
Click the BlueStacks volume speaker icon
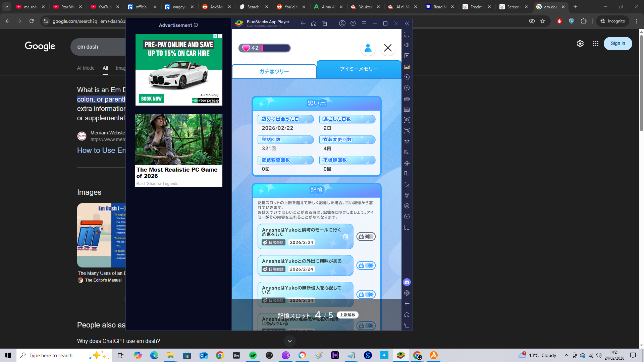click(407, 45)
